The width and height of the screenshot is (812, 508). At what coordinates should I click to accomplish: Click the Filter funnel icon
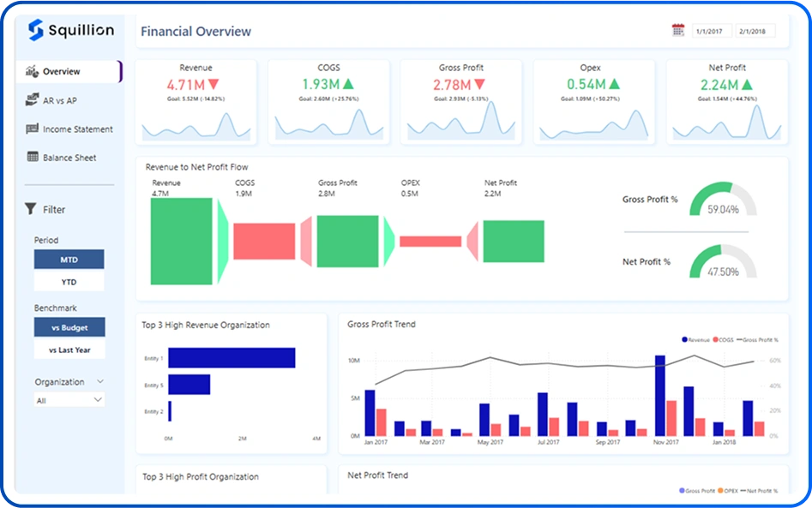(31, 209)
